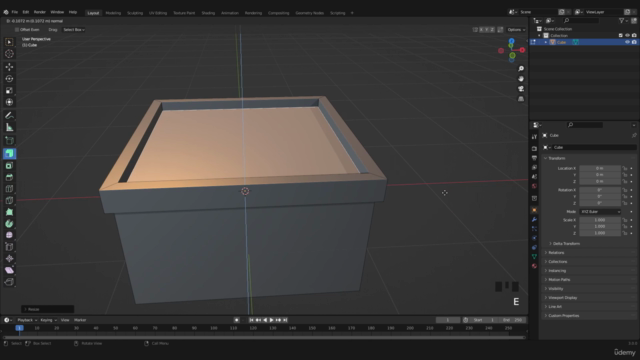This screenshot has height=360, width=640.
Task: Open the Object Data green triangle tab
Action: (x=534, y=256)
